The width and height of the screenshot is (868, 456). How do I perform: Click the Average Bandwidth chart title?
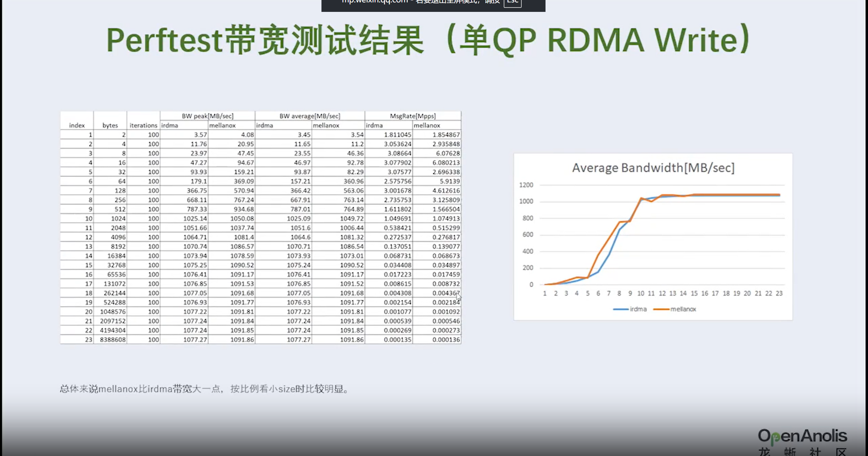click(x=653, y=168)
